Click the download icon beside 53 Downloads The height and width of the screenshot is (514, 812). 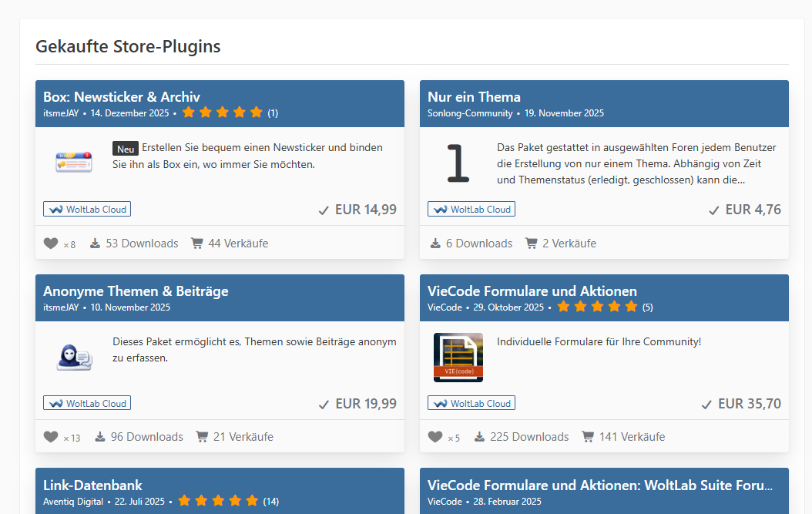[96, 244]
